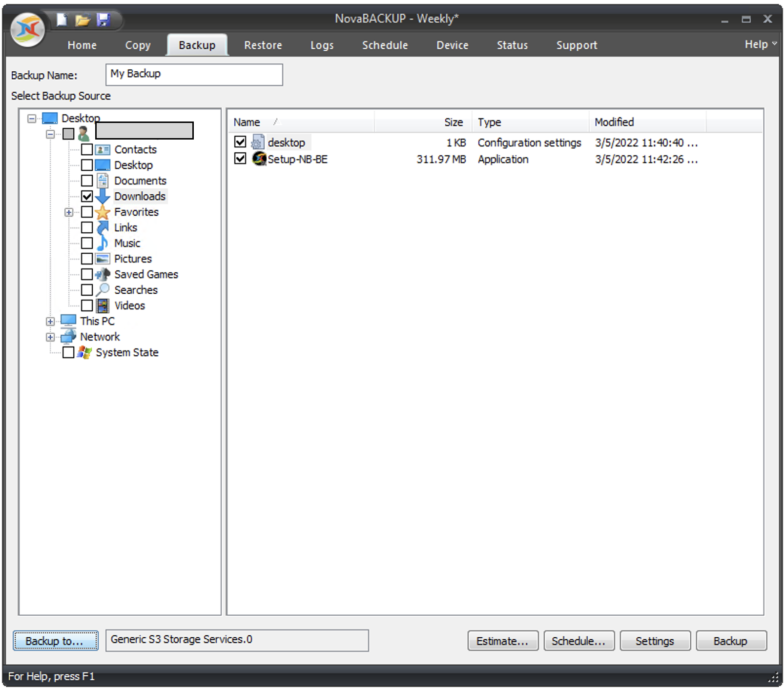This screenshot has height=689, width=784.
Task: Click the Backup Name input field
Action: (194, 75)
